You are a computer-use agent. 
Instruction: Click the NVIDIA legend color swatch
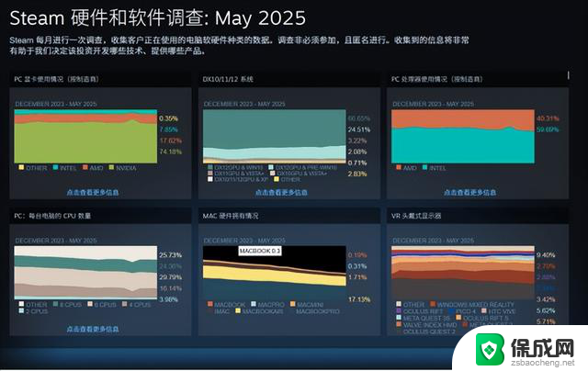click(111, 167)
